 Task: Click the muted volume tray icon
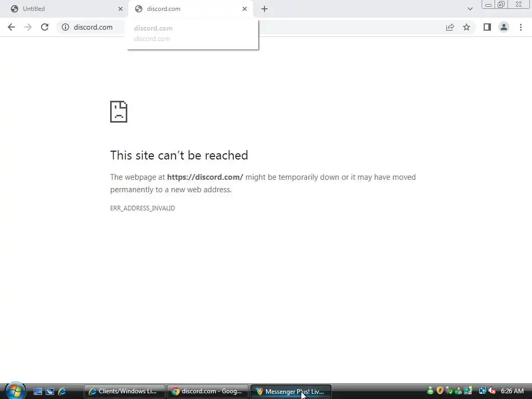pos(492,391)
